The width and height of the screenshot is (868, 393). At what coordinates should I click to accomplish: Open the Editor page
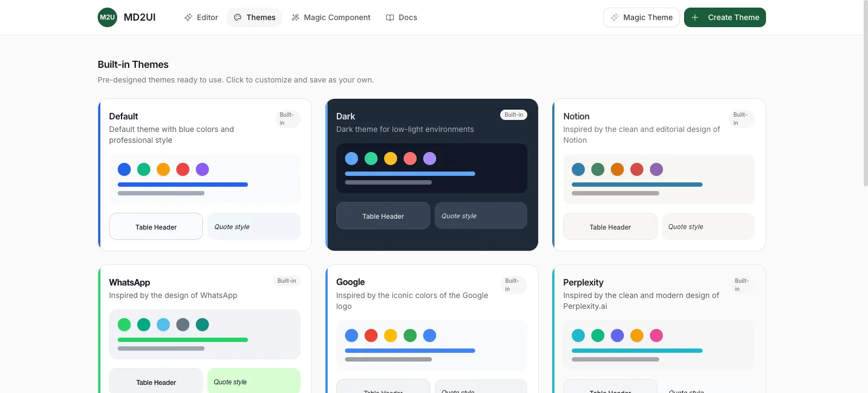[201, 17]
